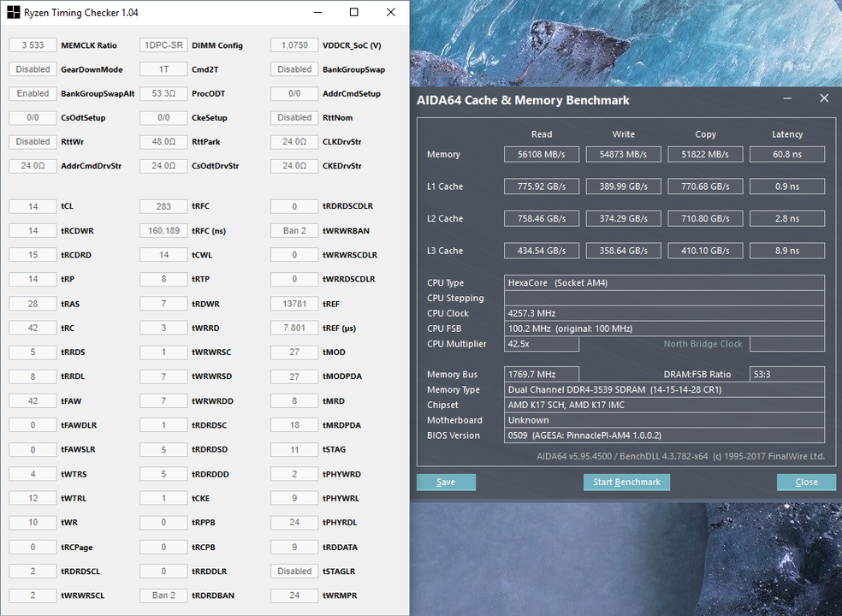Click the AIDA64 version copyright text
Viewport: 842px width, 616px height.
tap(681, 457)
